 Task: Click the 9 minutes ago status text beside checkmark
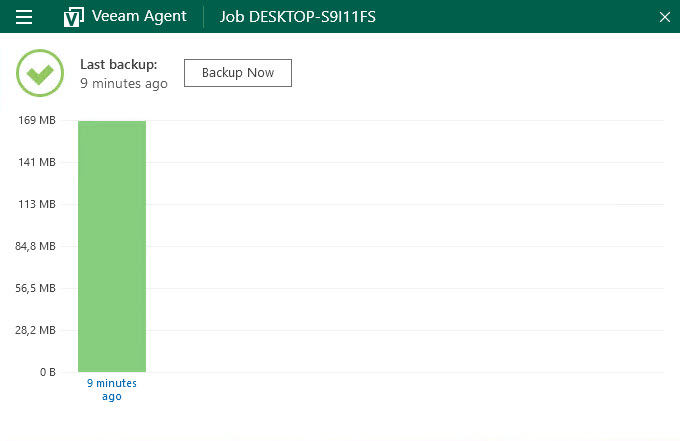point(124,84)
